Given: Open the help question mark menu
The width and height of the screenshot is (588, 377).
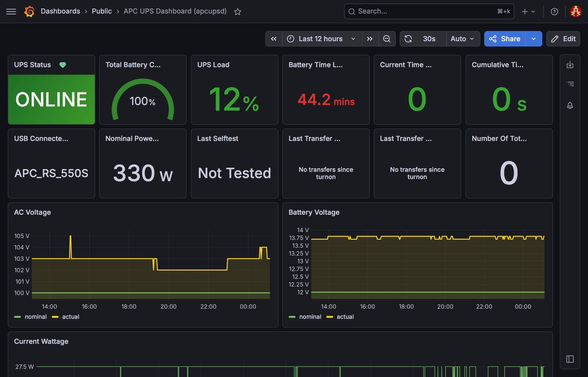Looking at the screenshot, I should pos(554,11).
